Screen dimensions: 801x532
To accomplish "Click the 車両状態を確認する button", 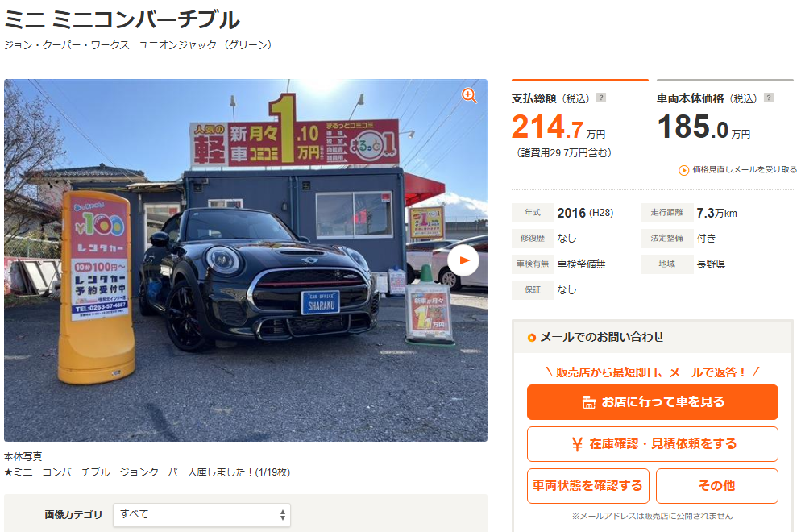I will point(588,486).
